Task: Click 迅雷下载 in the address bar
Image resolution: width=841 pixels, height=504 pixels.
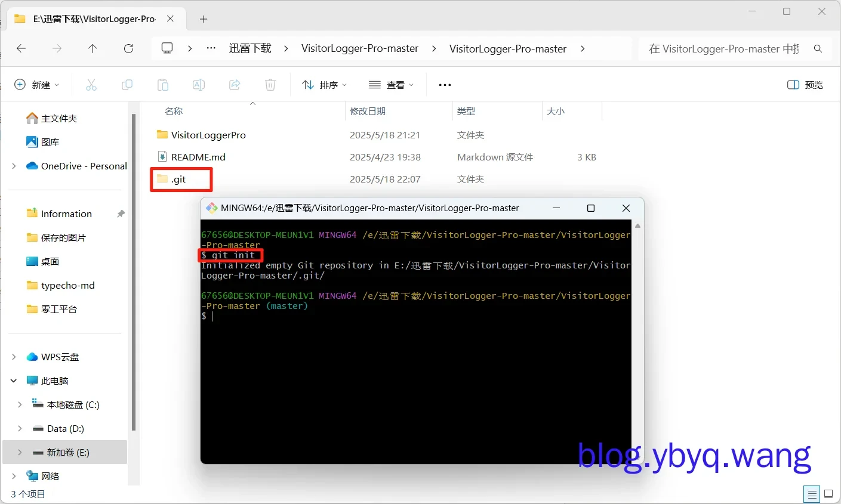Action: click(x=250, y=48)
